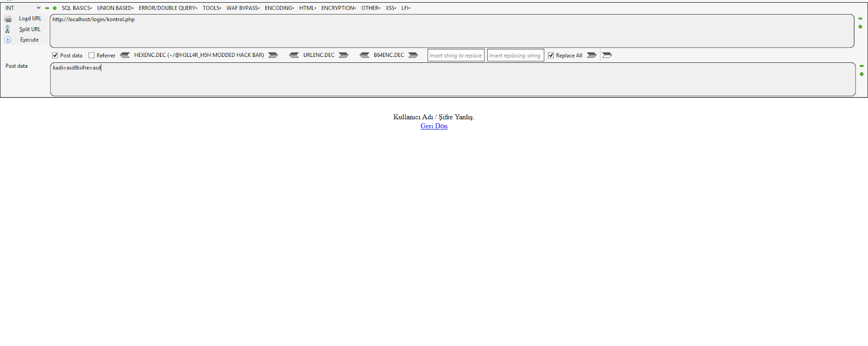Screen dimensions: 868x346
Task: Open the LFI menu
Action: (406, 8)
